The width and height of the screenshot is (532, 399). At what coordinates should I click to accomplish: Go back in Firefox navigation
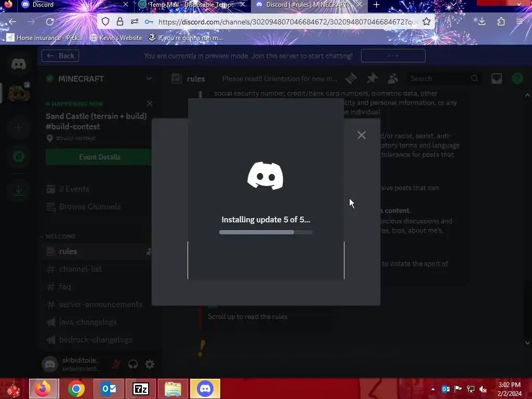[12, 22]
